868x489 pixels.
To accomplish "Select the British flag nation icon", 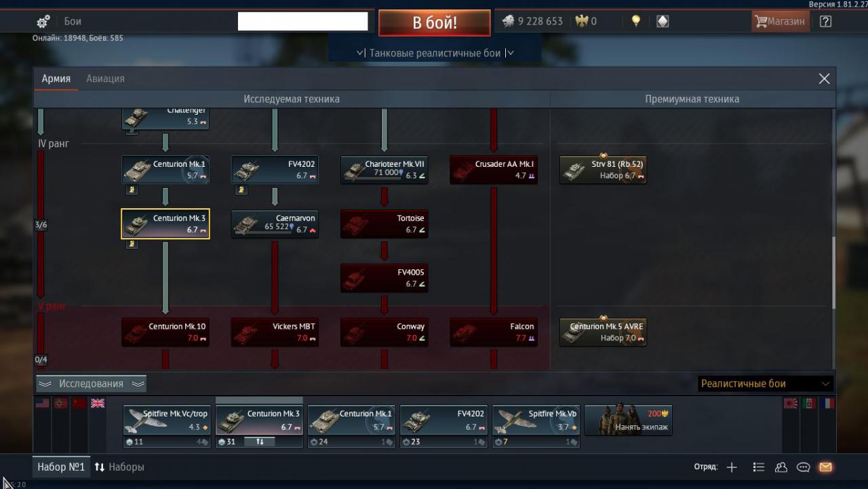I will [x=98, y=403].
